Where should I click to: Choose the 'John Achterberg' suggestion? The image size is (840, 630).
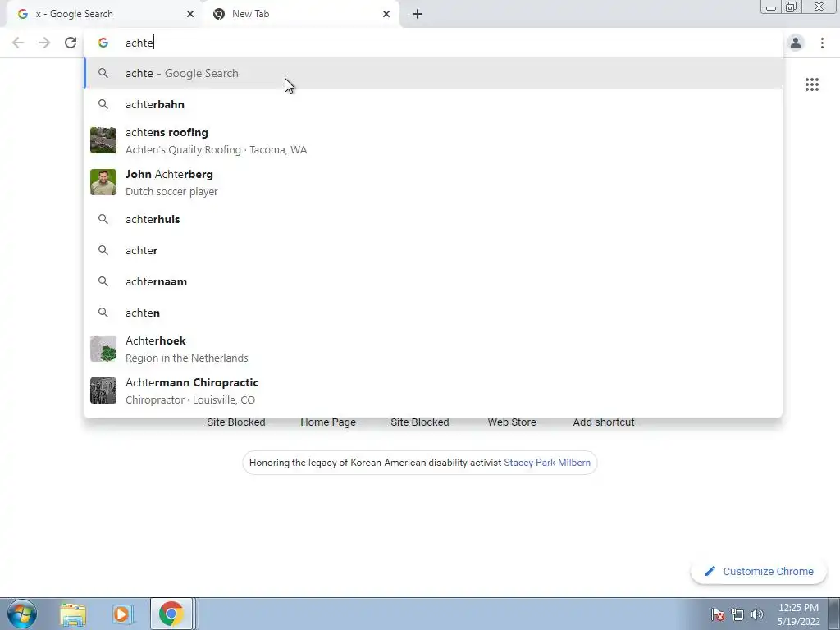click(433, 182)
